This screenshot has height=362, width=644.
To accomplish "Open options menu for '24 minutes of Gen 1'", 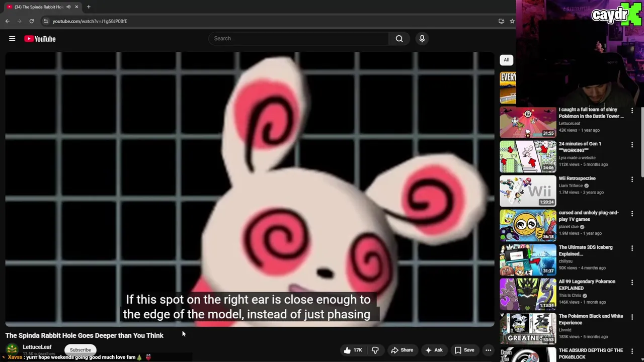I will pos(632,144).
